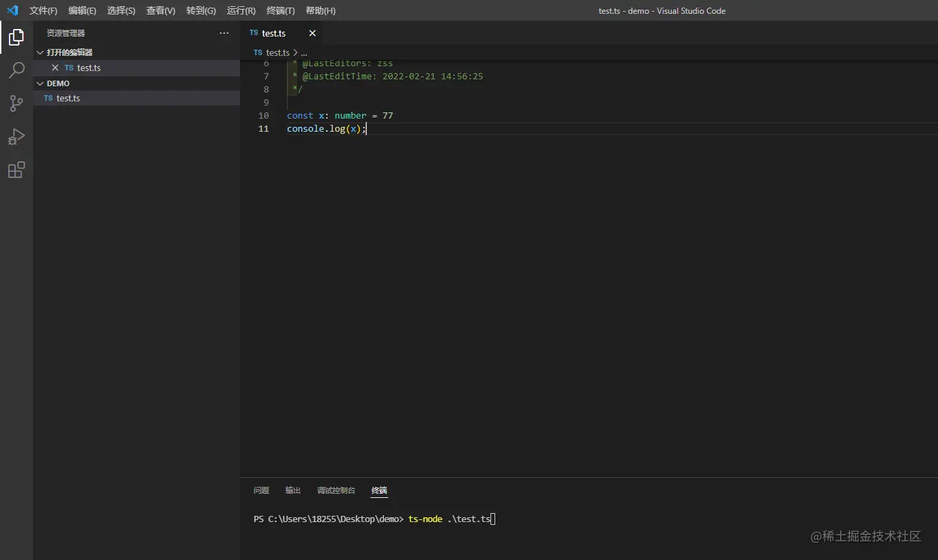The height and width of the screenshot is (560, 938).
Task: Switch to the 终端 panel tab
Action: point(379,490)
